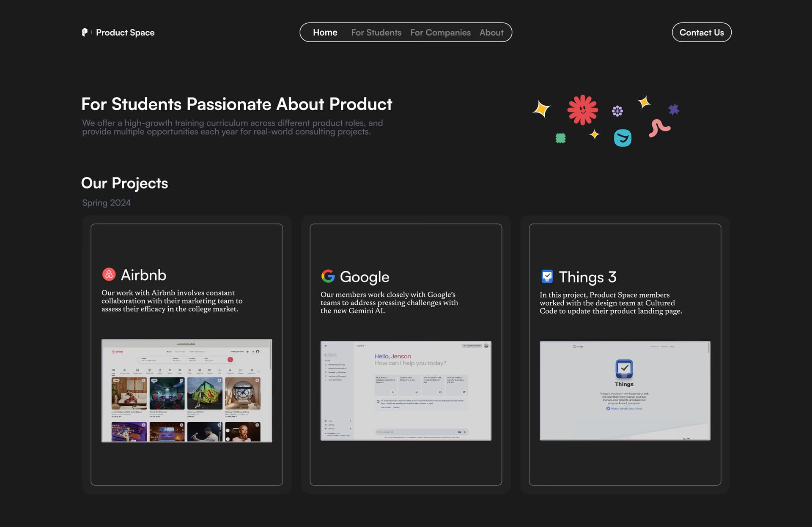This screenshot has height=527, width=812.
Task: Click the Cultured Code project description paragraph
Action: [611, 303]
